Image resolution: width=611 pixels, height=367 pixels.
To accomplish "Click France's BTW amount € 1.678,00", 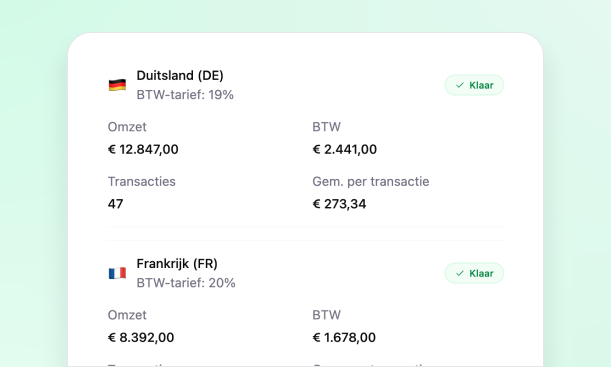I will [x=344, y=337].
